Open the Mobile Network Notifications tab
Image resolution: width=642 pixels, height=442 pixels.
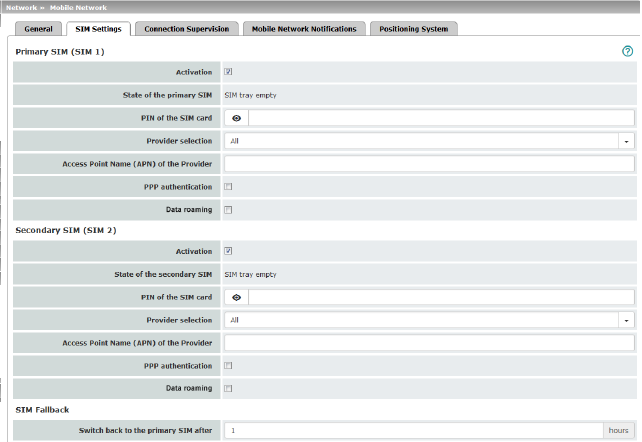coord(304,29)
